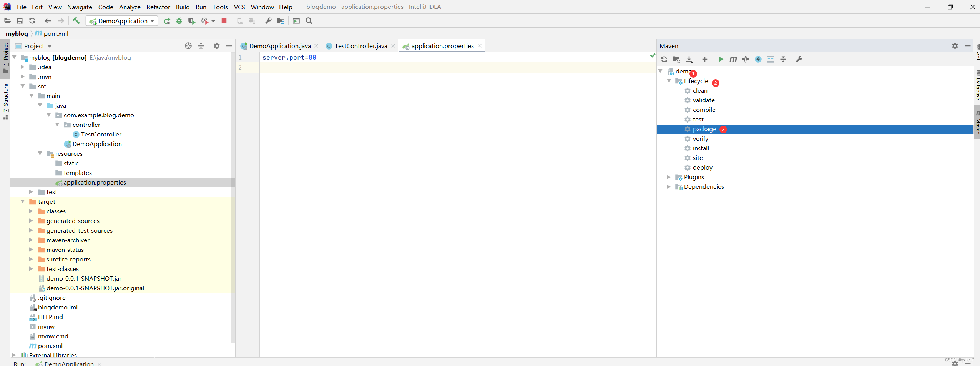The height and width of the screenshot is (366, 980).
Task: Select Maven clean lifecycle goal
Action: point(700,91)
